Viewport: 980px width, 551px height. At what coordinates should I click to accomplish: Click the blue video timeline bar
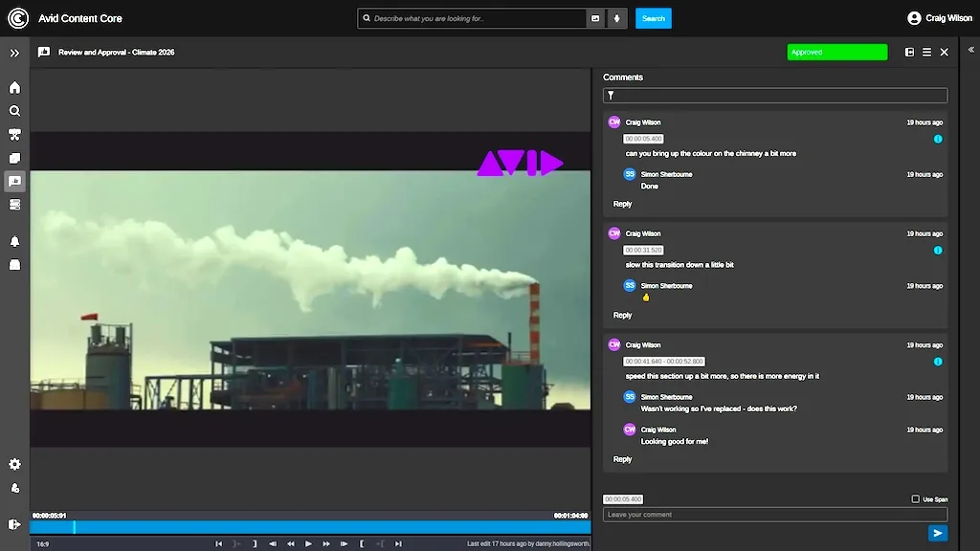click(x=310, y=527)
